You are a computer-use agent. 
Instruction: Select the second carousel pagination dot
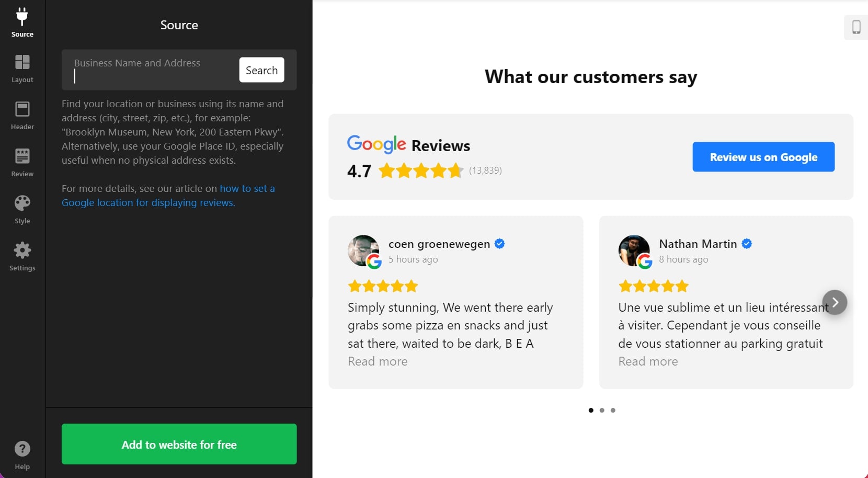(601, 411)
